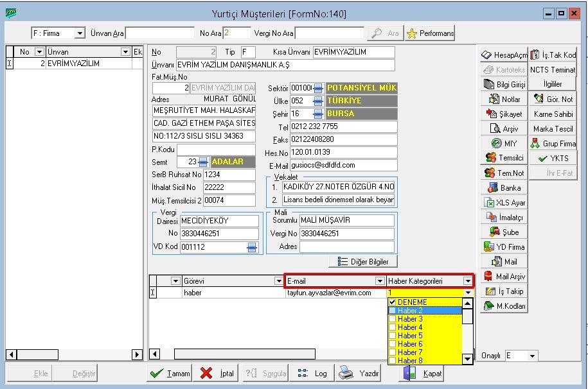Viewport: 588px width, 389px height.
Task: Select Haber 7 list entry
Action: [410, 352]
